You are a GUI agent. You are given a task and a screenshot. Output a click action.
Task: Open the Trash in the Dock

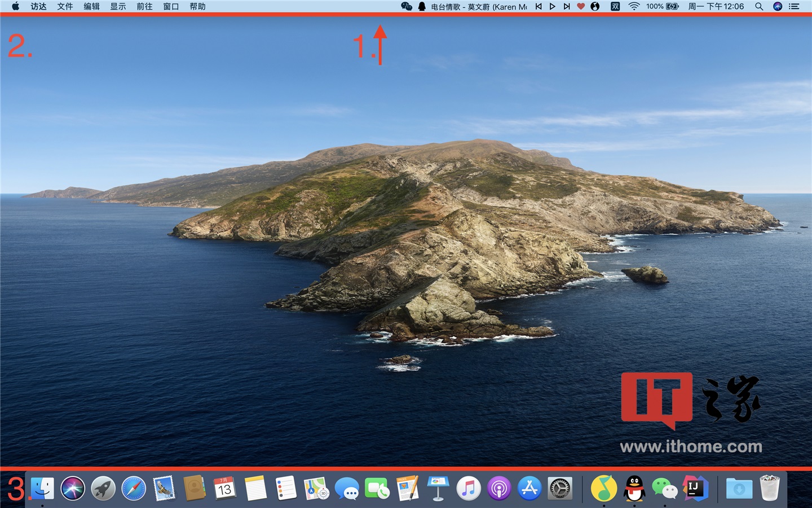[x=770, y=488]
